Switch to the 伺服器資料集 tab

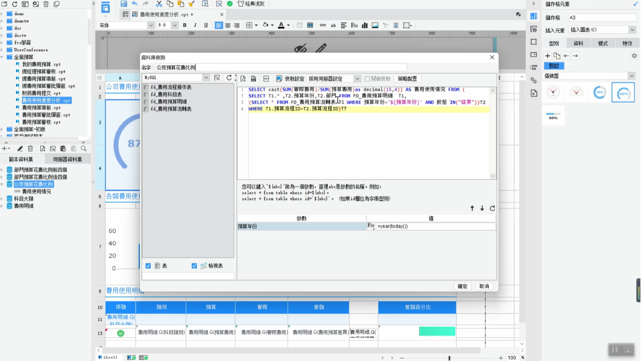[67, 159]
